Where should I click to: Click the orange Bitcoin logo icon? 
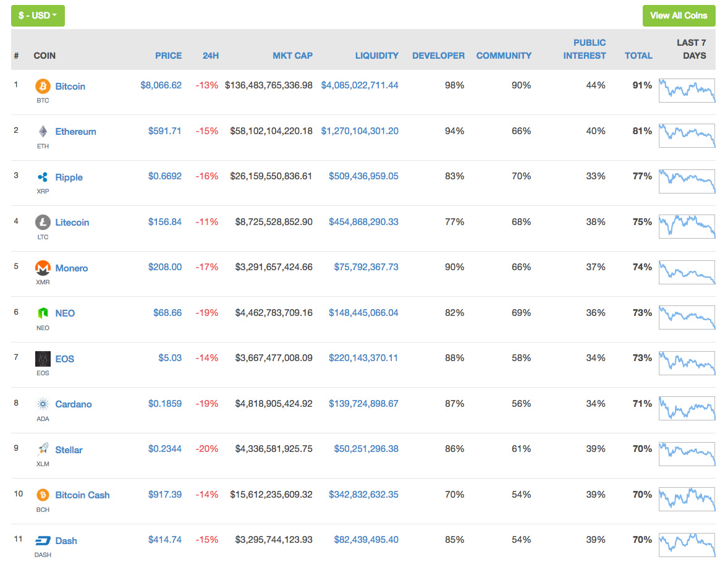(43, 86)
